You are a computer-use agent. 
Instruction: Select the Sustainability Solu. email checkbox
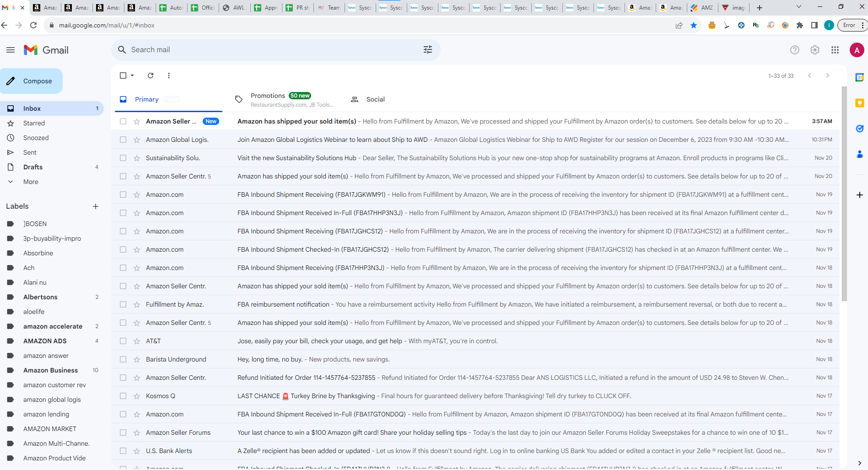(x=123, y=158)
